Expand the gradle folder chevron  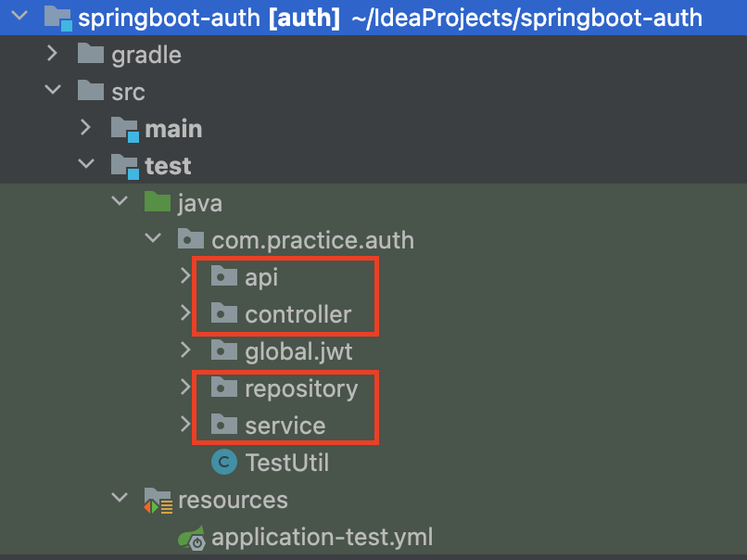coord(53,54)
